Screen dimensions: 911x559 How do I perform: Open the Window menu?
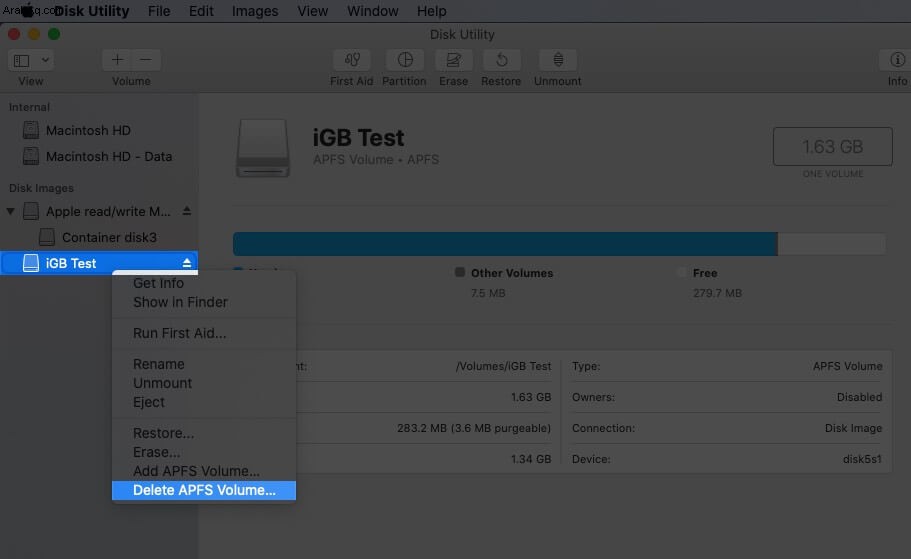click(x=372, y=11)
